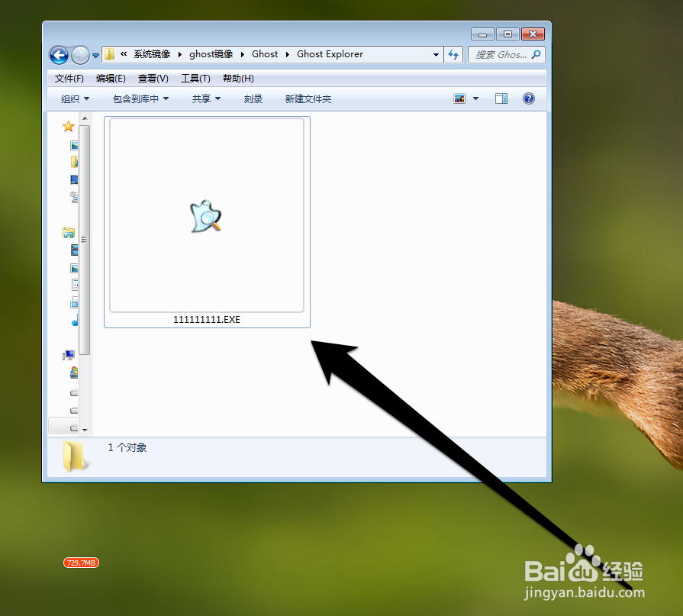Click the 729.7MB floating desktop badge

pyautogui.click(x=81, y=563)
